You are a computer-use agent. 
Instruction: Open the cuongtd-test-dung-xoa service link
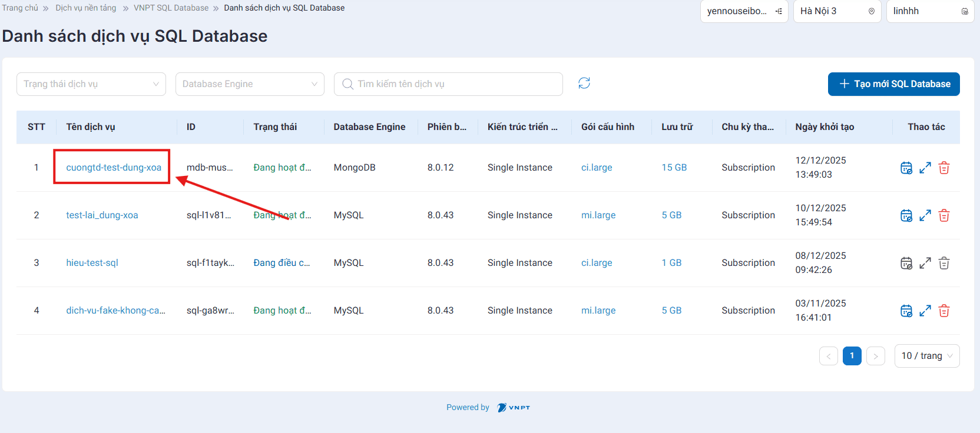pyautogui.click(x=114, y=168)
